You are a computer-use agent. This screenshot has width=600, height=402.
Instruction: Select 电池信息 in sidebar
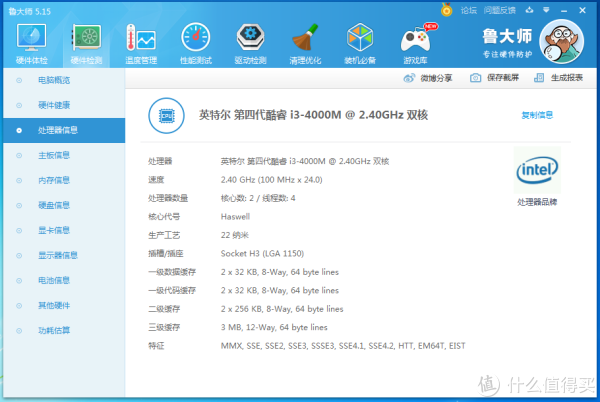[64, 280]
